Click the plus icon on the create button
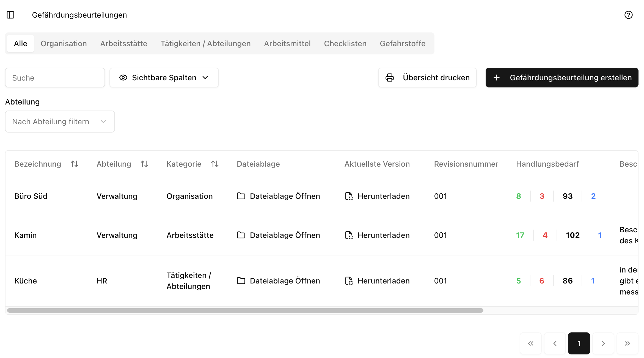Screen dimensions: 644x358 point(497,78)
